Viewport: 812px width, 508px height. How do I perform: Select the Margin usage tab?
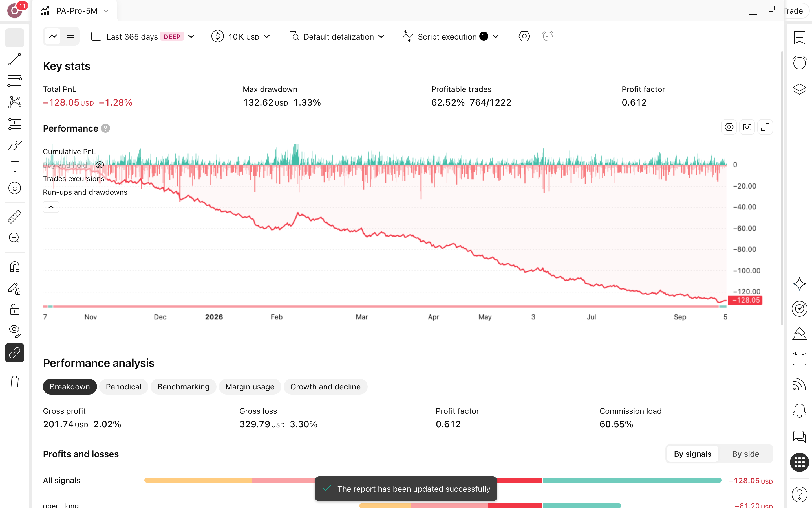[250, 387]
